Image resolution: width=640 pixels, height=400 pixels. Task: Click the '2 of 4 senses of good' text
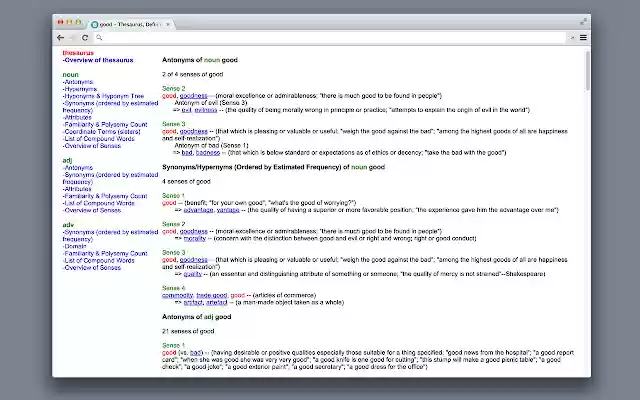click(193, 74)
